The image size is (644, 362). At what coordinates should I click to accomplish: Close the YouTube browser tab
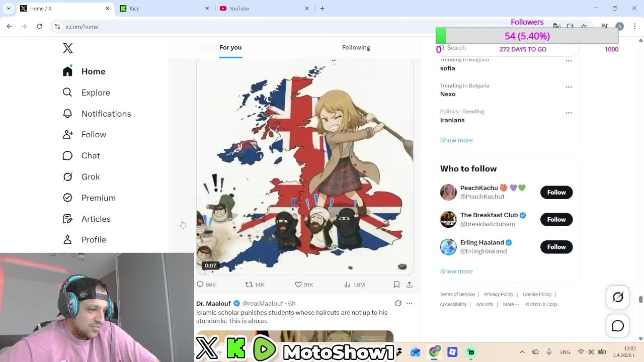pyautogui.click(x=307, y=8)
